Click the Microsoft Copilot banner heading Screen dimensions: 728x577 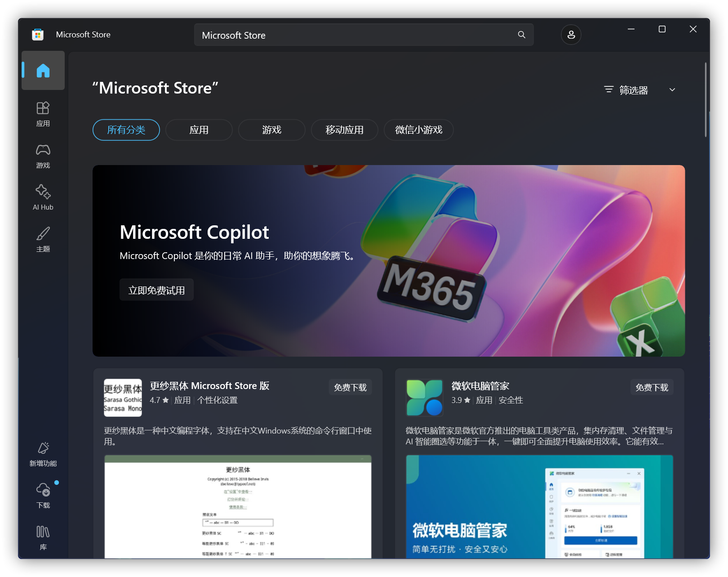tap(195, 233)
